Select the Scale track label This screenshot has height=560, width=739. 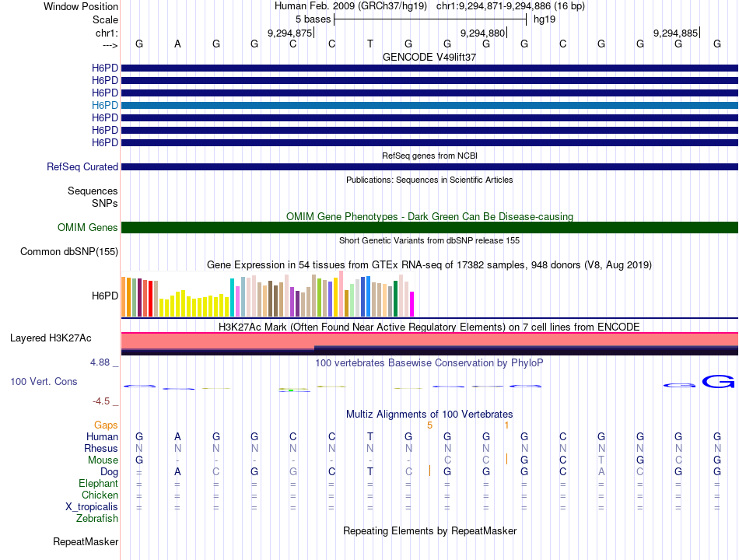tap(105, 19)
